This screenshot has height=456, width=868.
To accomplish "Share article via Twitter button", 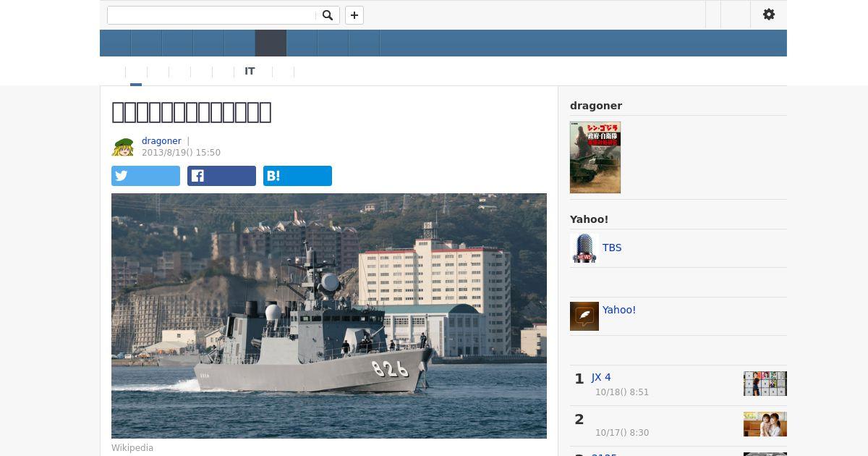I will pos(145,176).
